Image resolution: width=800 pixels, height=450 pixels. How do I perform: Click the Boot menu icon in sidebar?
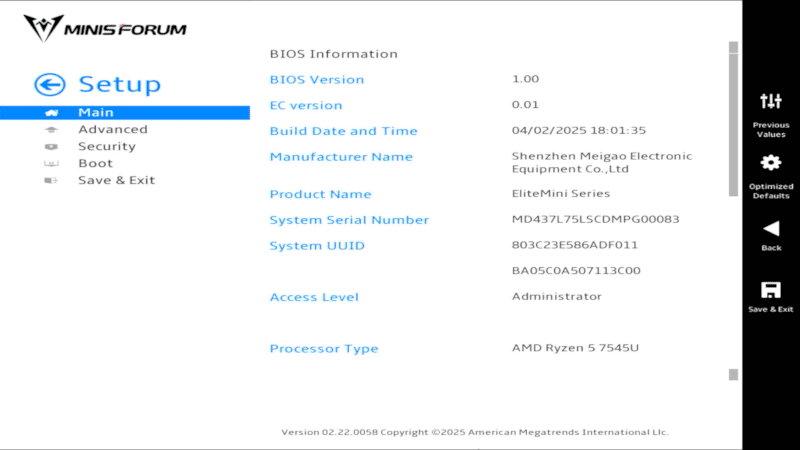(x=51, y=164)
